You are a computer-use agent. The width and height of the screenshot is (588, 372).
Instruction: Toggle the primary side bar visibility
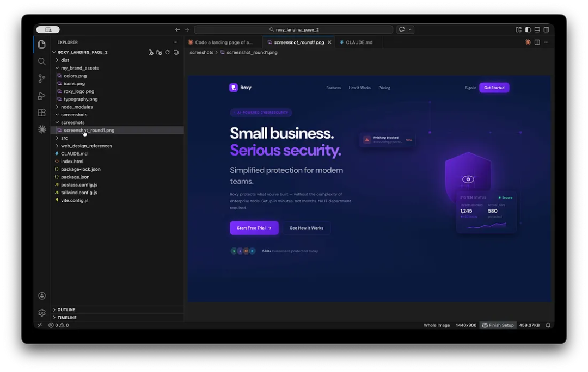coord(528,30)
